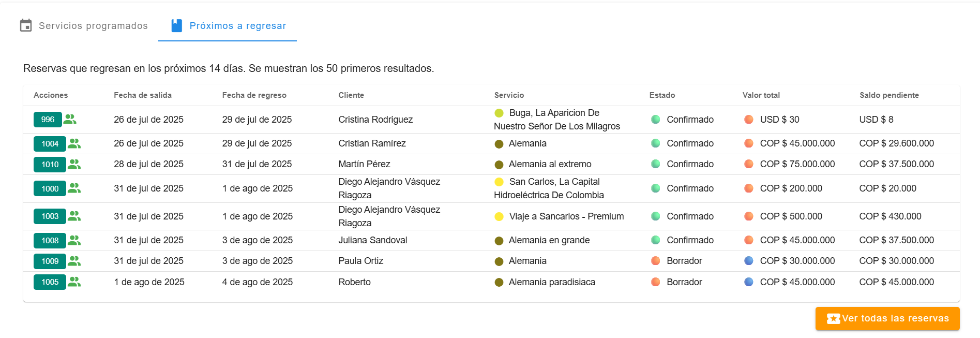Open reservation number 996
Viewport: 980px width, 338px height.
(48, 120)
